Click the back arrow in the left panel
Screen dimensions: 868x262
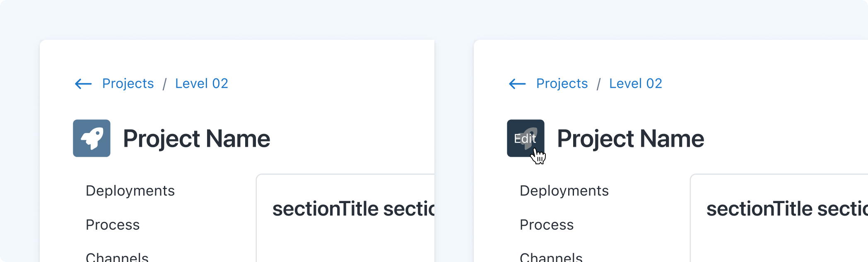pyautogui.click(x=83, y=84)
